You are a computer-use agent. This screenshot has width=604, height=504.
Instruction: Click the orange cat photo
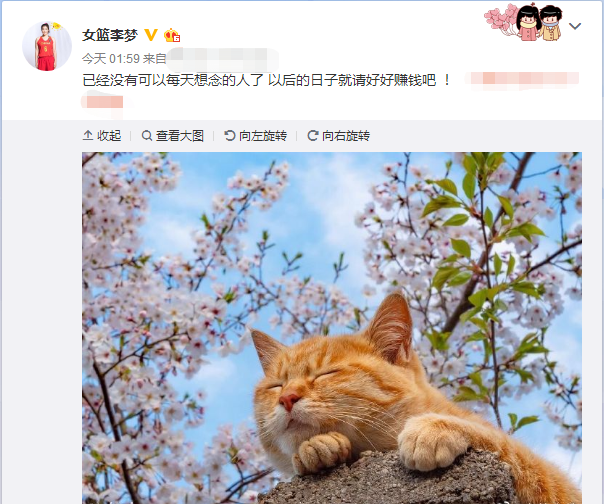(332, 328)
